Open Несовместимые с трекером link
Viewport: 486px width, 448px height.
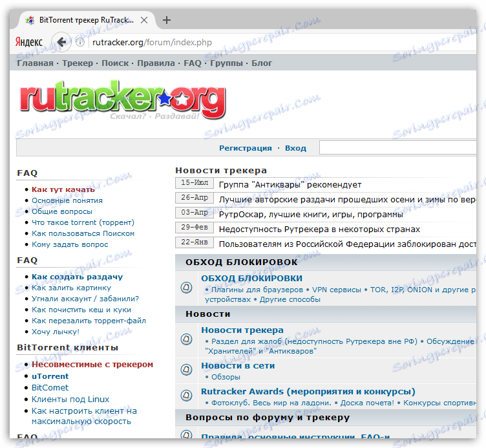[x=92, y=365]
